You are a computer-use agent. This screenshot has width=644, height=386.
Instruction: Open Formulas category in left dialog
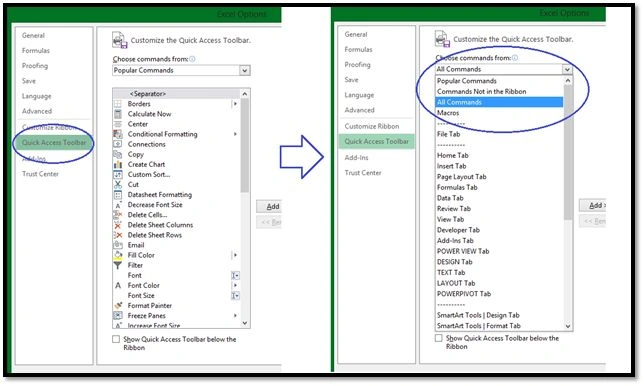[x=36, y=51]
